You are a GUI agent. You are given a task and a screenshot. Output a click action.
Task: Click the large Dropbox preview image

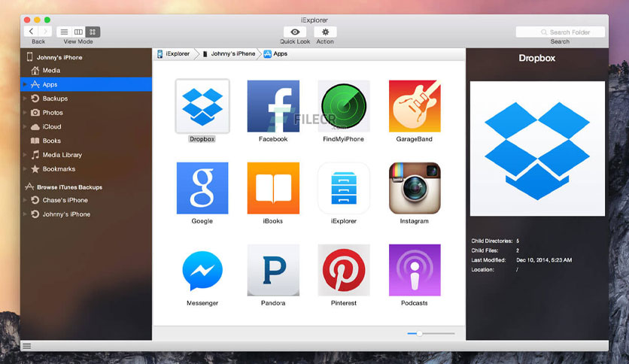(537, 149)
